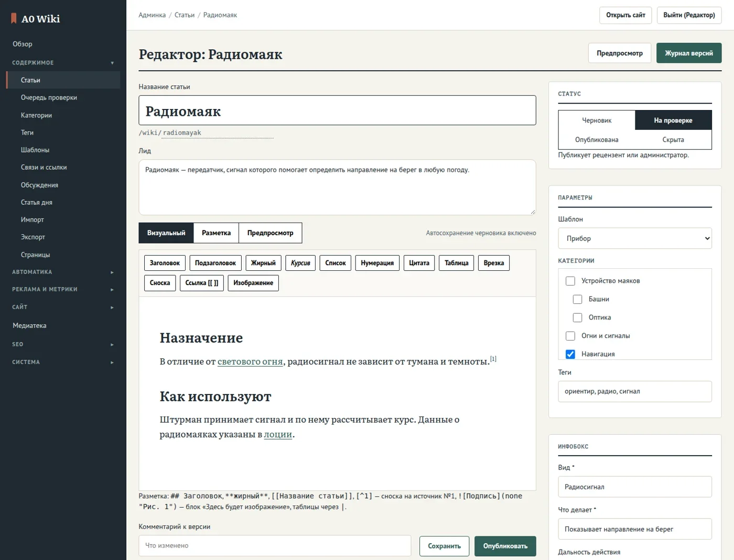
Task: Click the A0 Wiki bookmark logo
Action: click(14, 18)
